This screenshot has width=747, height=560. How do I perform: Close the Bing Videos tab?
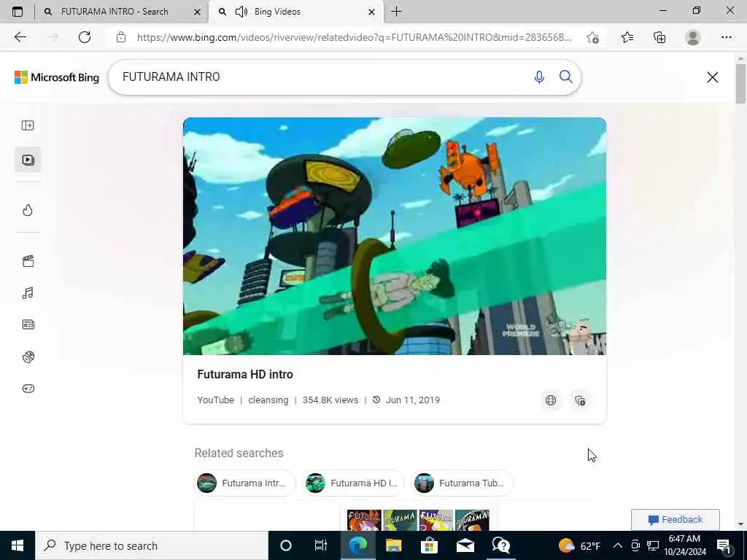tap(371, 12)
